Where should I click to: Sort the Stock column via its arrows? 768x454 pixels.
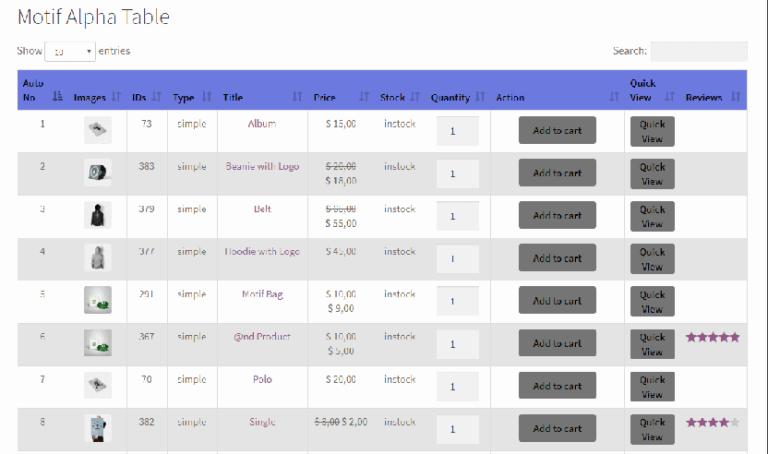pos(415,96)
